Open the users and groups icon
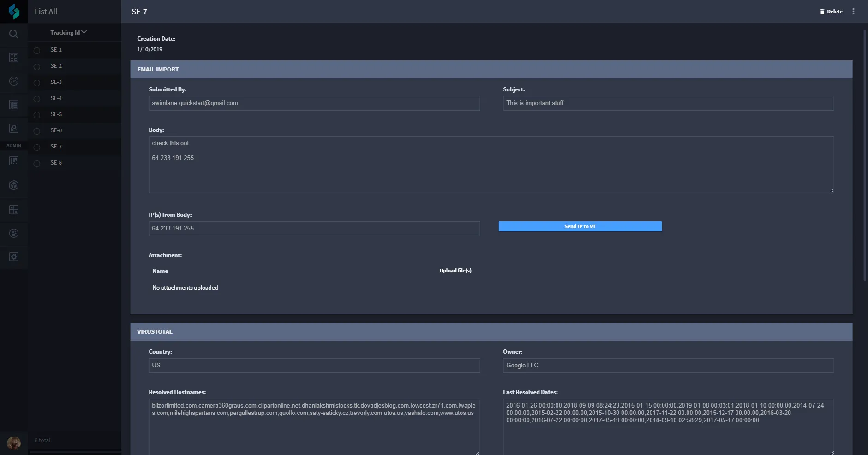 pos(14,233)
